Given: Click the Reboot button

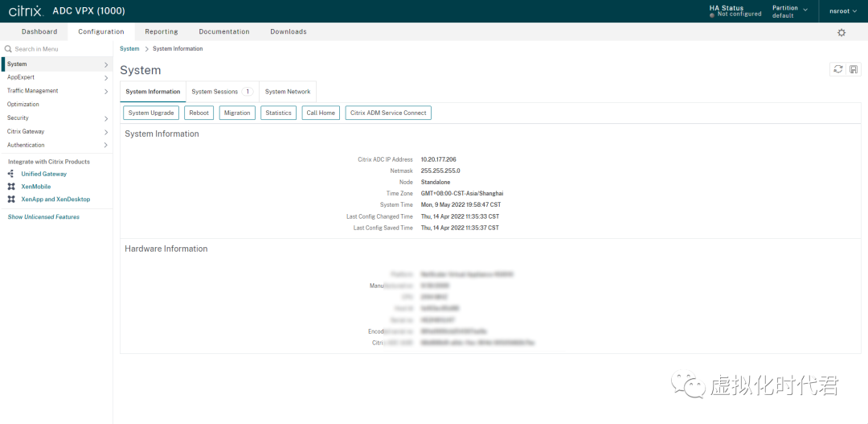Looking at the screenshot, I should click(x=199, y=113).
